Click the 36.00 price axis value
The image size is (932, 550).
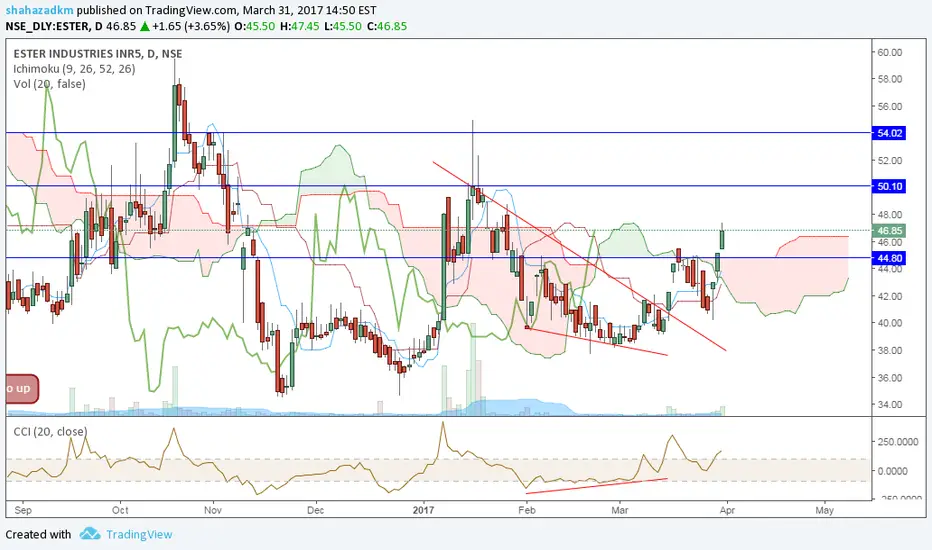[889, 378]
